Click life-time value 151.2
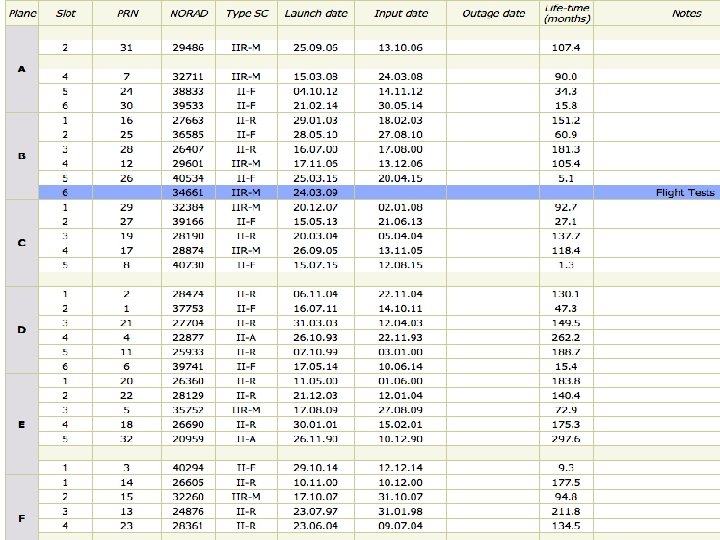This screenshot has width=720, height=540. (x=566, y=120)
